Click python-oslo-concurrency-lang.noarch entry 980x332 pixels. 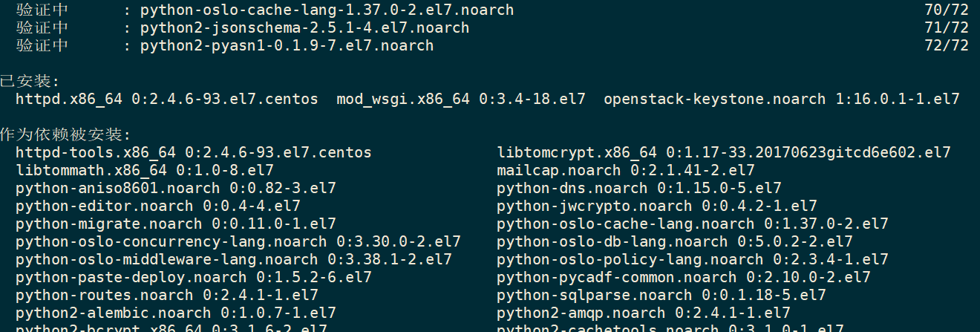coord(238,242)
